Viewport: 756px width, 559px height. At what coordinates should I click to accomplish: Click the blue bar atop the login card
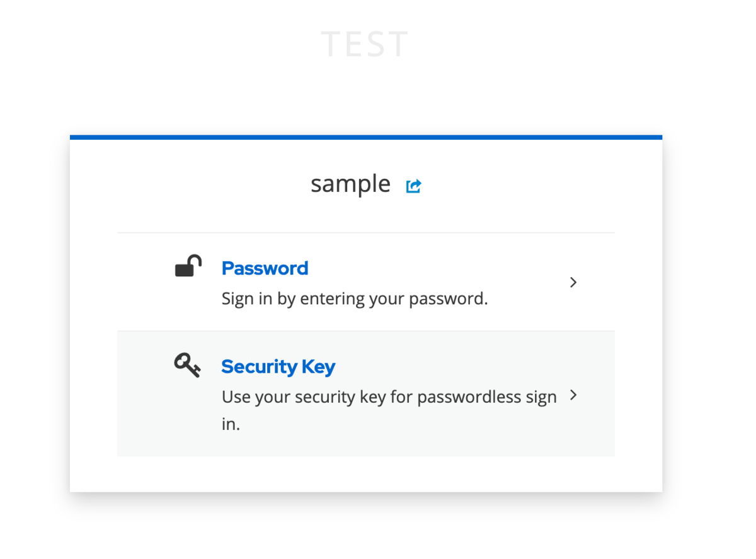coord(365,137)
